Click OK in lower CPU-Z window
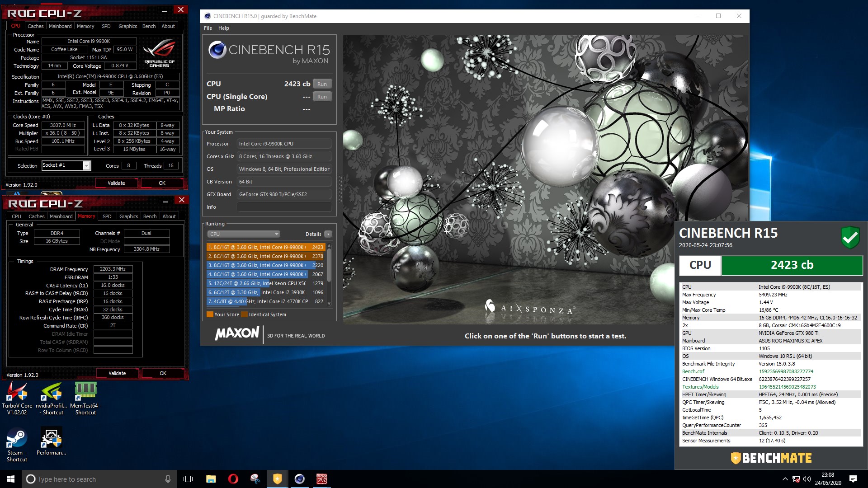Viewport: 868px width, 488px height. (x=163, y=373)
